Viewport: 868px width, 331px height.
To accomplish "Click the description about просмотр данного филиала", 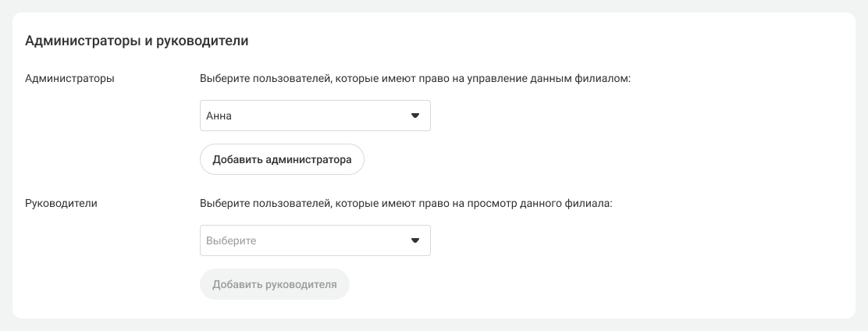I will [406, 203].
